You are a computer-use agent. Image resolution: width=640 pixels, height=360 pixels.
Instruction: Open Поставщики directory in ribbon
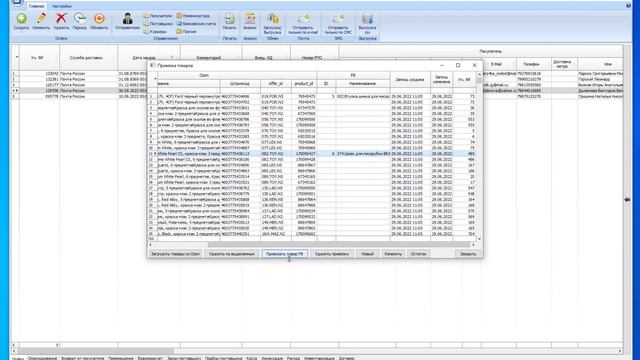coord(158,24)
